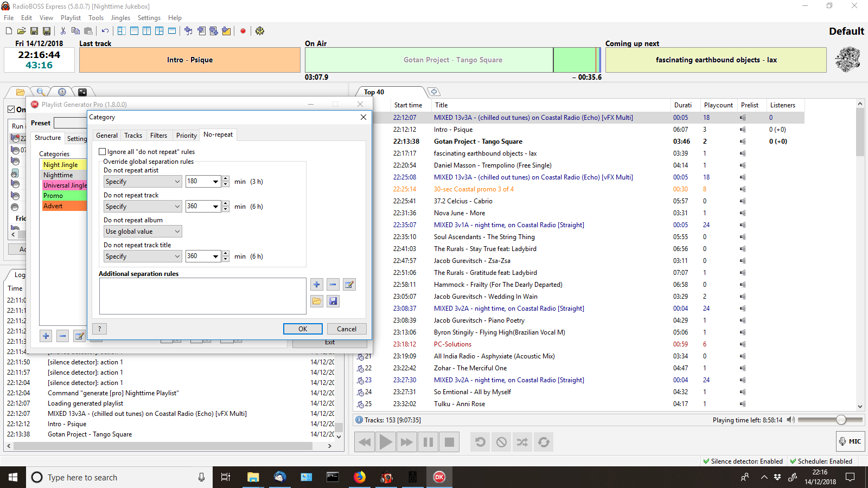Open the MIC microphone control
Image resolution: width=868 pixels, height=488 pixels.
point(850,441)
